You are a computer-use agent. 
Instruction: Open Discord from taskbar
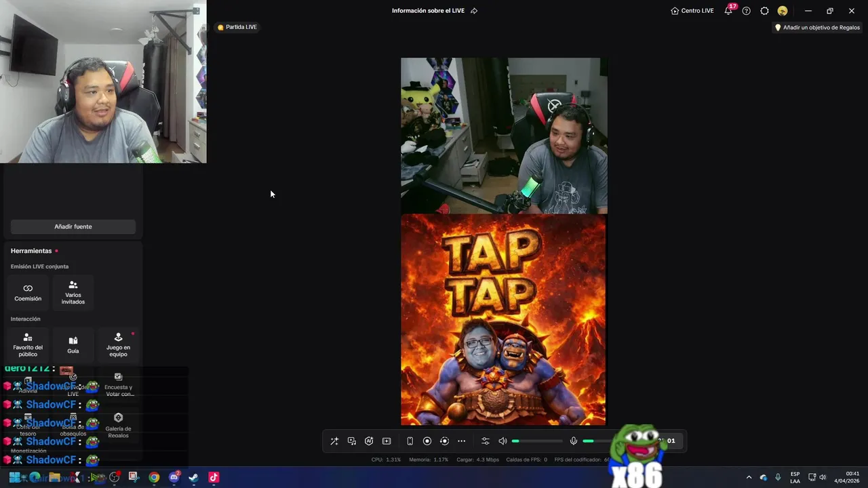174,477
